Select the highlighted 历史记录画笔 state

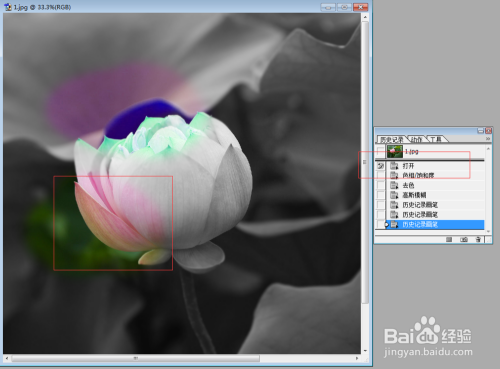(x=435, y=225)
